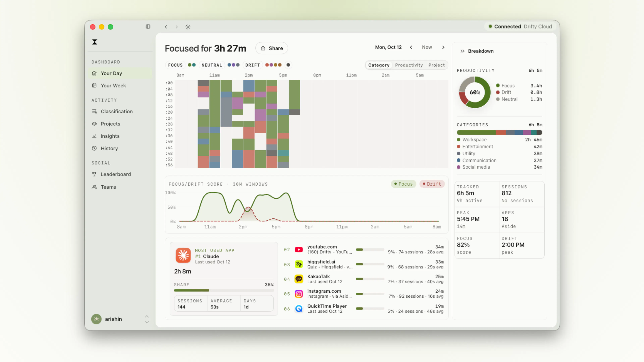644x362 pixels.
Task: Click the KakaoTalk icon
Action: pyautogui.click(x=299, y=279)
